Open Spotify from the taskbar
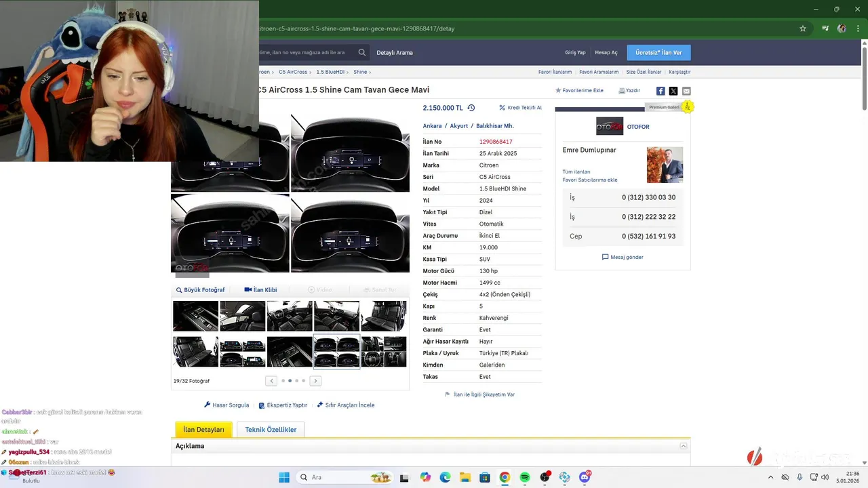The width and height of the screenshot is (868, 488). pyautogui.click(x=525, y=477)
